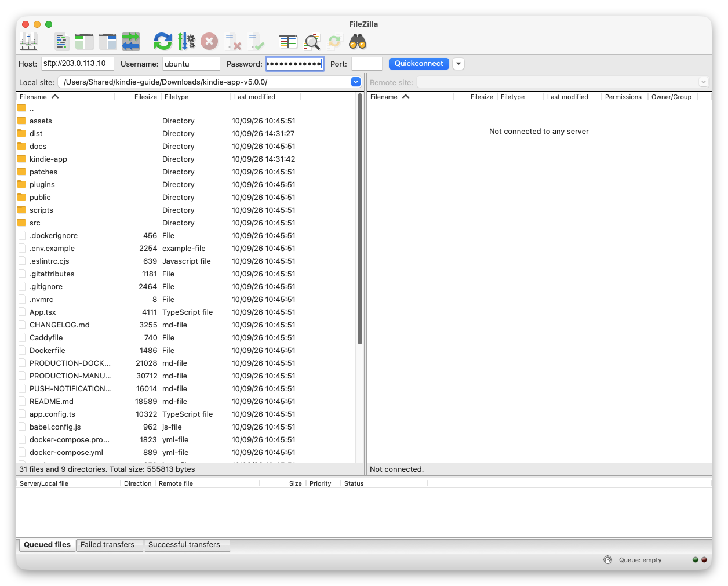Image resolution: width=728 pixels, height=586 pixels.
Task: Select the .eslintrc.cjs file
Action: (185, 261)
